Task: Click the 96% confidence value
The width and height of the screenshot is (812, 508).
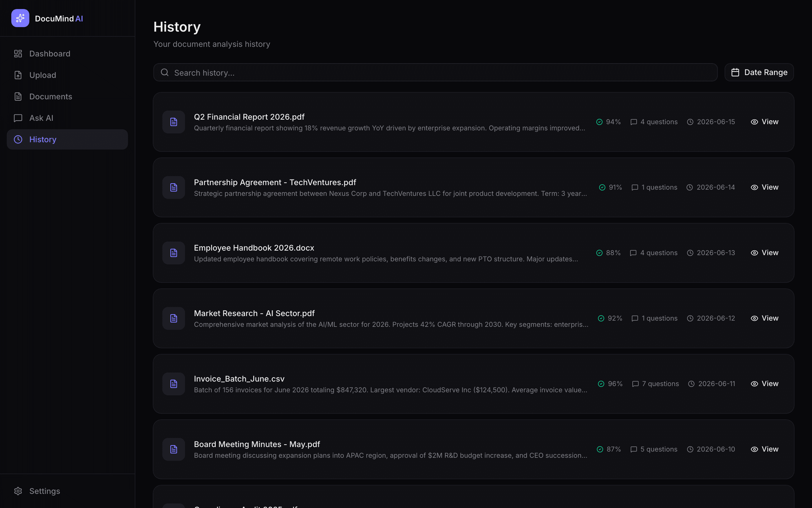Action: click(x=615, y=384)
